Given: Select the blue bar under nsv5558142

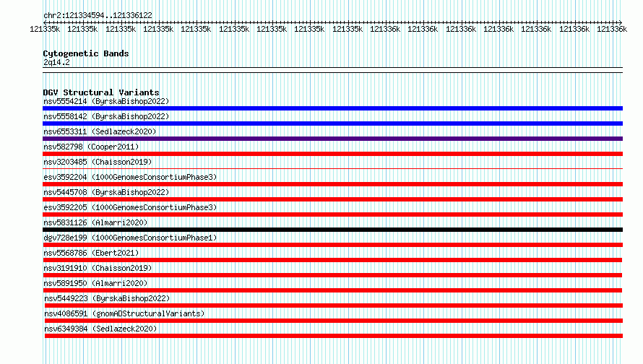Looking at the screenshot, I should click(332, 123).
